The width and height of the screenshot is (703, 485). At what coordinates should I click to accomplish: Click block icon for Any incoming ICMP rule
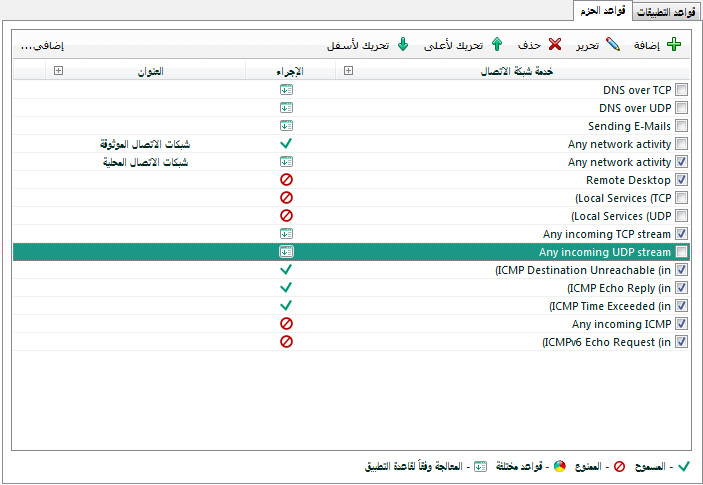286,324
